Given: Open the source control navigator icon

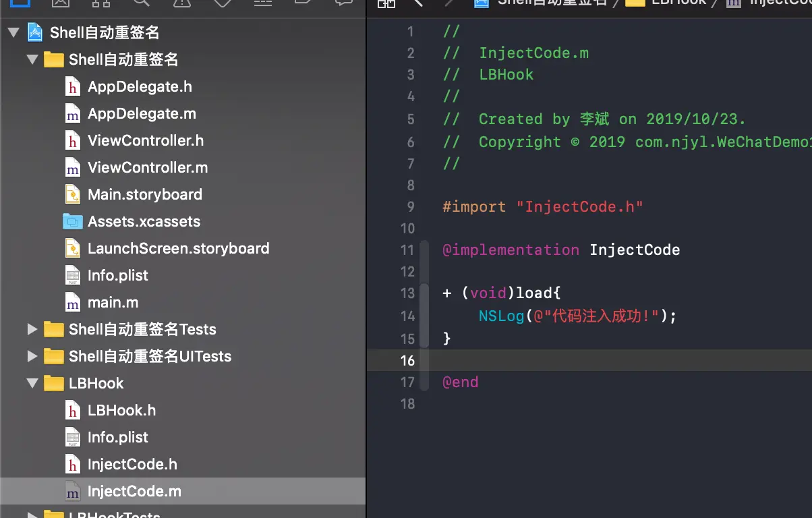Looking at the screenshot, I should (x=60, y=2).
